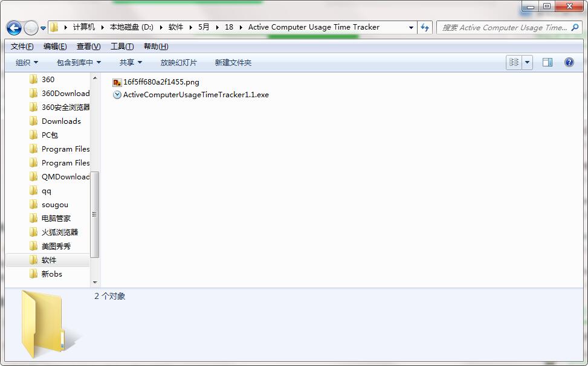Screen dimensions: 588x366
Task: Open the address bar history dropdown arrow
Action: pyautogui.click(x=411, y=27)
